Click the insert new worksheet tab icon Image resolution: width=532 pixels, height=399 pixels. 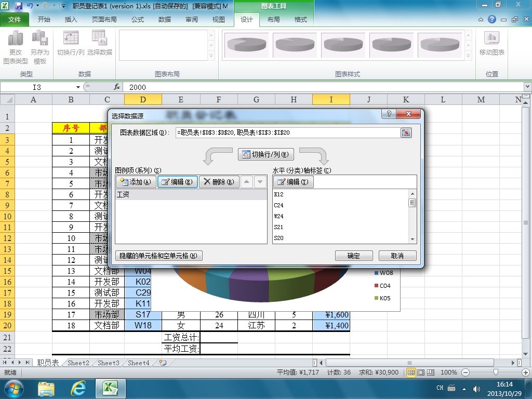(163, 363)
